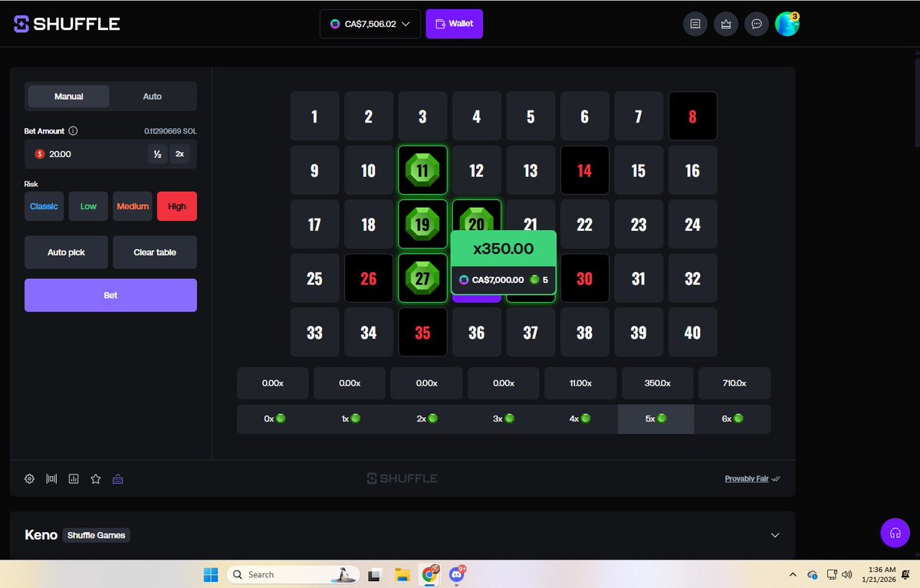Click the 350.0x multiplier cell

coord(658,383)
